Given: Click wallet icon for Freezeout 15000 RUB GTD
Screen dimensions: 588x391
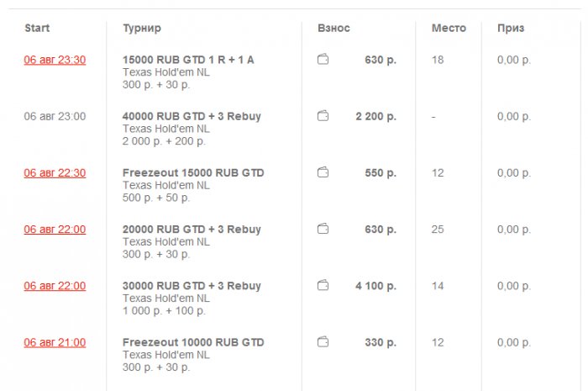Looking at the screenshot, I should click(x=323, y=172).
